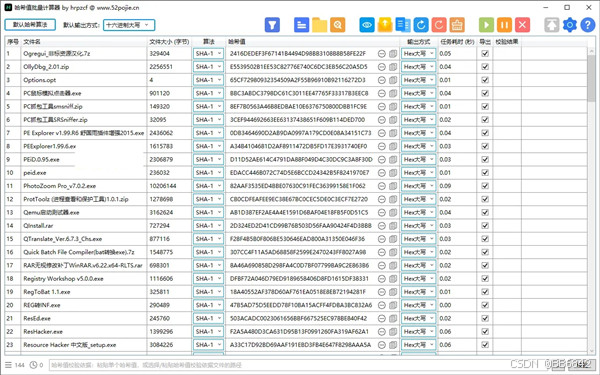
Task: Toggle export checkbox for OllyDbg_2.01.zip
Action: point(485,67)
